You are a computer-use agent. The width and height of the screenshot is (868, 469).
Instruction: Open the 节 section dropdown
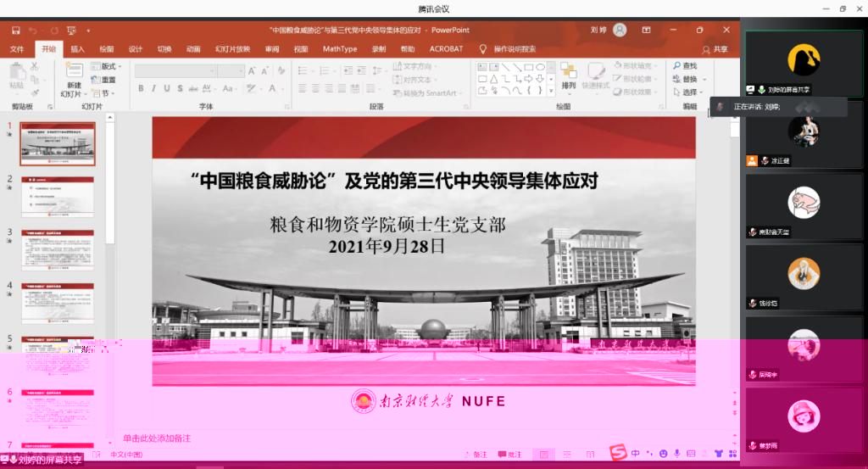click(x=103, y=93)
